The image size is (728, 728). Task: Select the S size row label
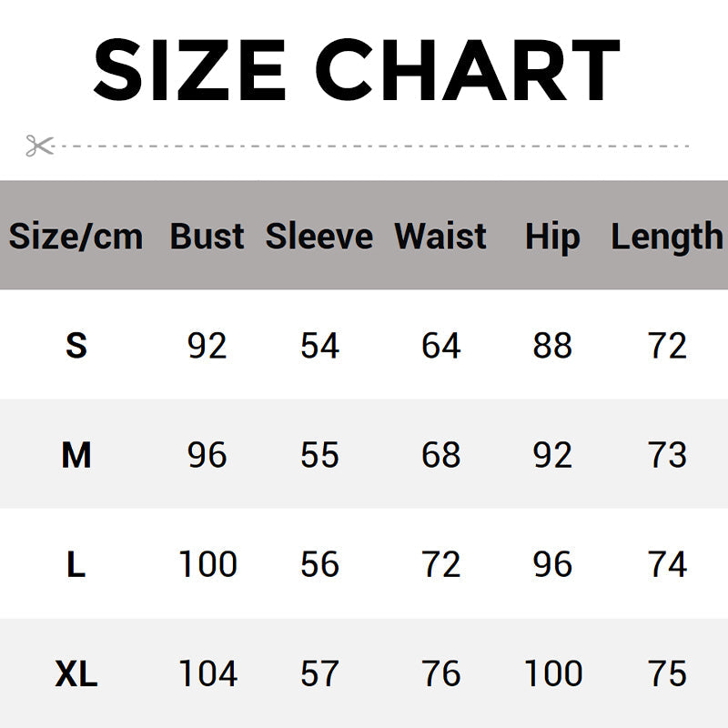[x=76, y=346]
